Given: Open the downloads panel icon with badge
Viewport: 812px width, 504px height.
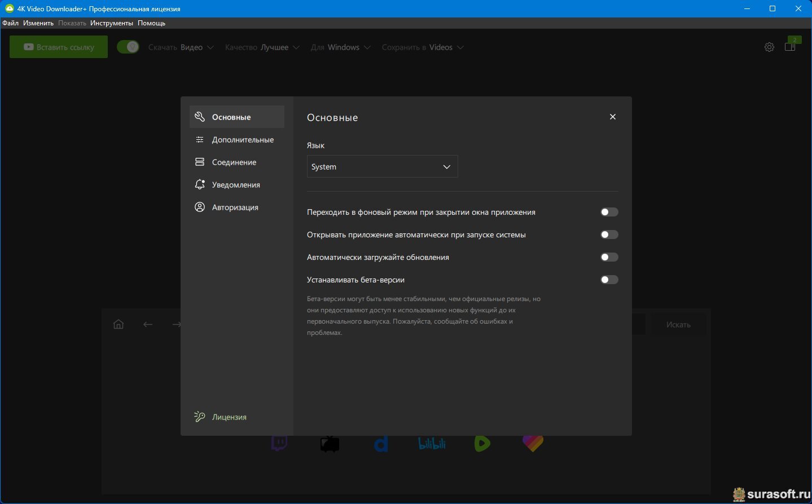Looking at the screenshot, I should pyautogui.click(x=790, y=47).
